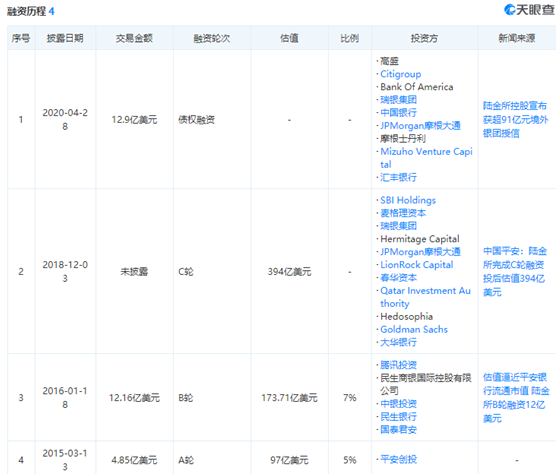Open the 春华资本 investor link
This screenshot has width=558, height=476.
(398, 277)
